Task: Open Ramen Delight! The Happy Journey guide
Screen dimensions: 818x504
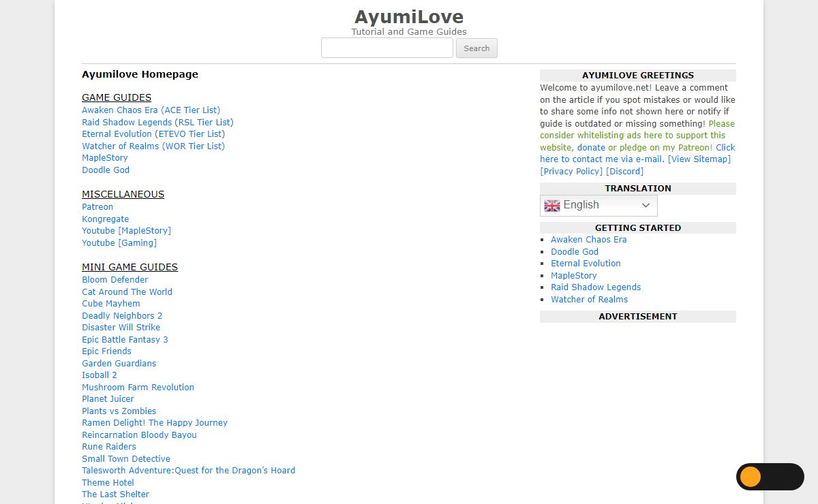Action: click(x=155, y=423)
